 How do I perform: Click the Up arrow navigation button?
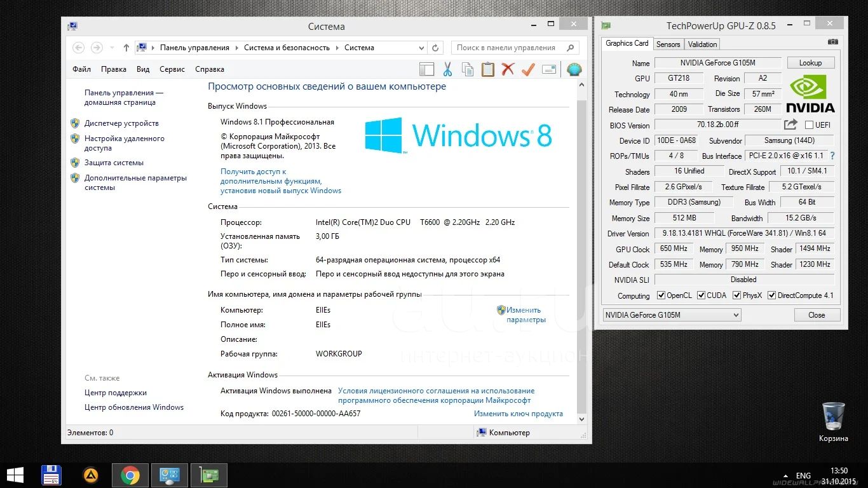(126, 48)
